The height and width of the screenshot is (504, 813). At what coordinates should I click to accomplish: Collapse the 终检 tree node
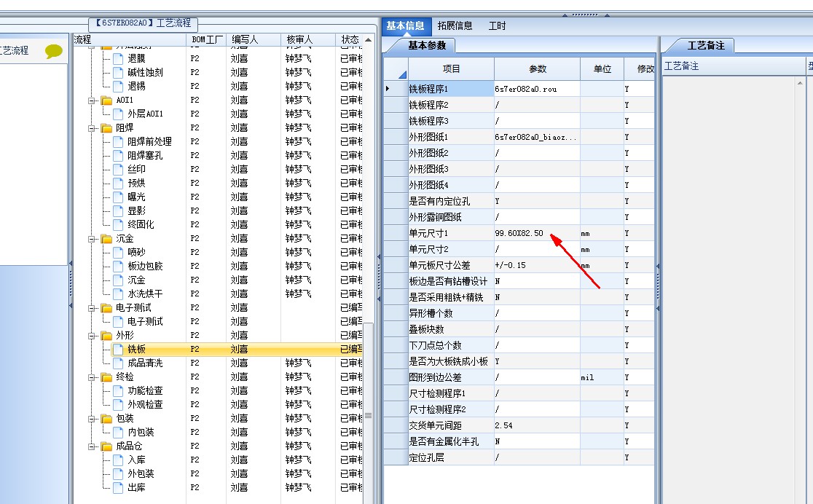point(92,377)
